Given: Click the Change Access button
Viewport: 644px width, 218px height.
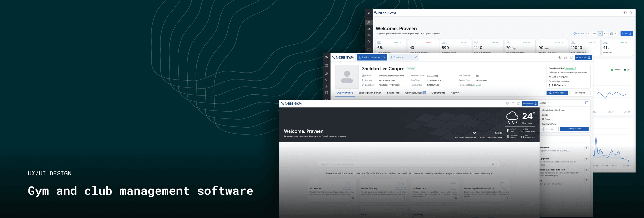Looking at the screenshot, I should pos(557,93).
